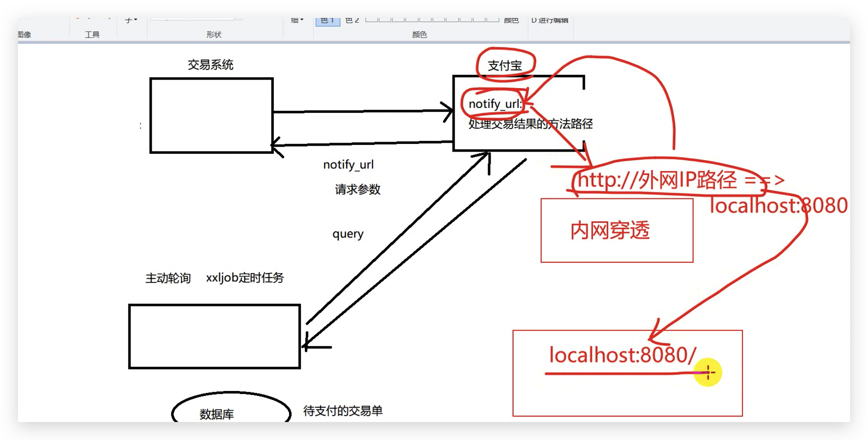
Task: Click the Edit colors (编辑颜色) button
Action: (x=511, y=21)
